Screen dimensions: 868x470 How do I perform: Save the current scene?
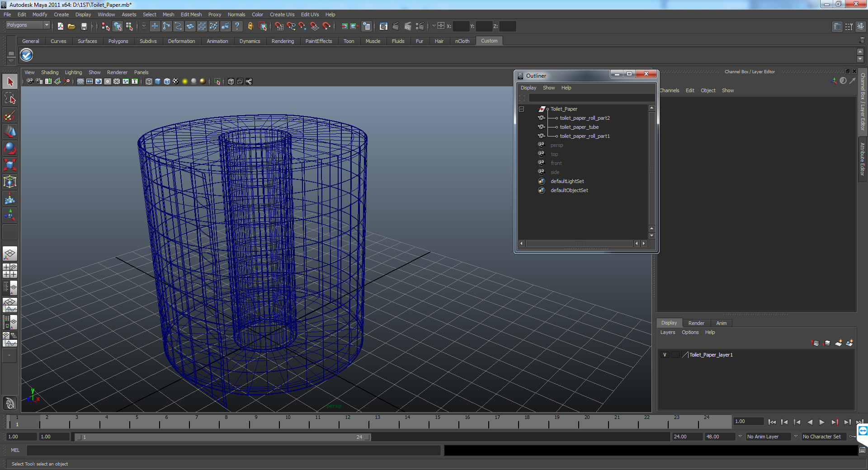84,26
